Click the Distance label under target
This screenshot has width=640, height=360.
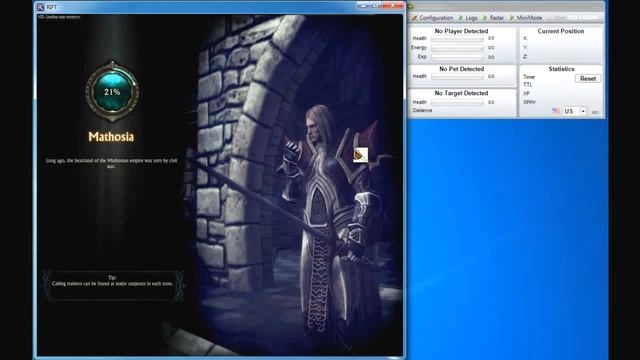422,110
